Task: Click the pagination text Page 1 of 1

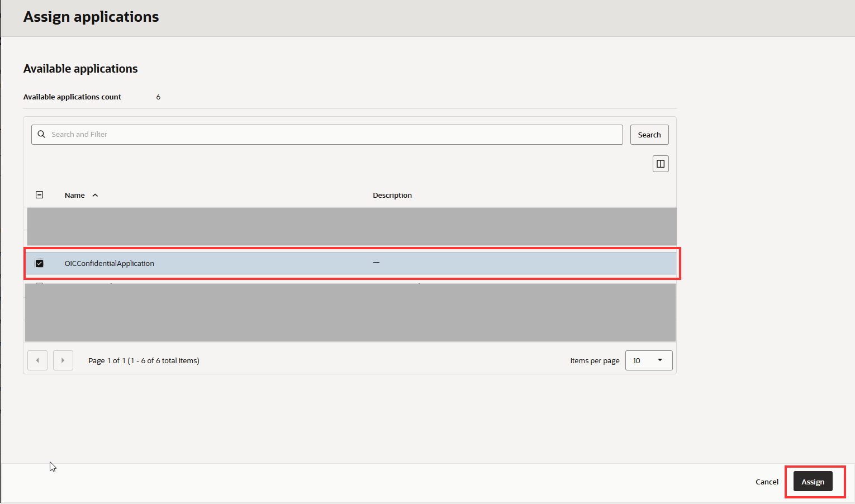Action: 144,360
